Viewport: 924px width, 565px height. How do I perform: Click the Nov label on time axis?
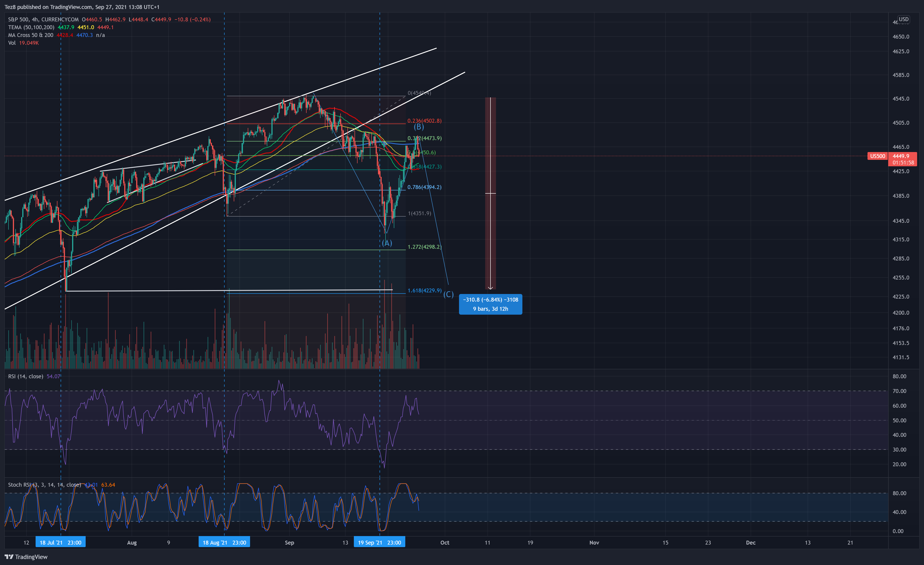click(594, 542)
